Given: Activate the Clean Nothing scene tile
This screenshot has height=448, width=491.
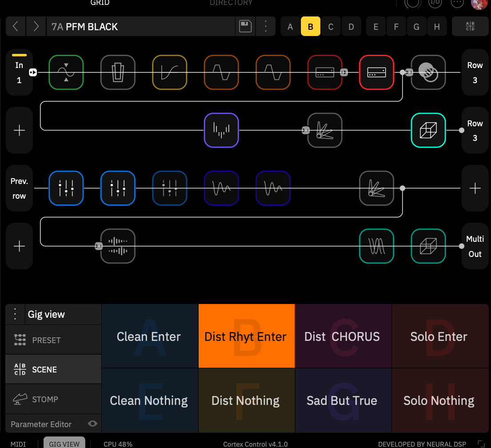Looking at the screenshot, I should (150, 401).
